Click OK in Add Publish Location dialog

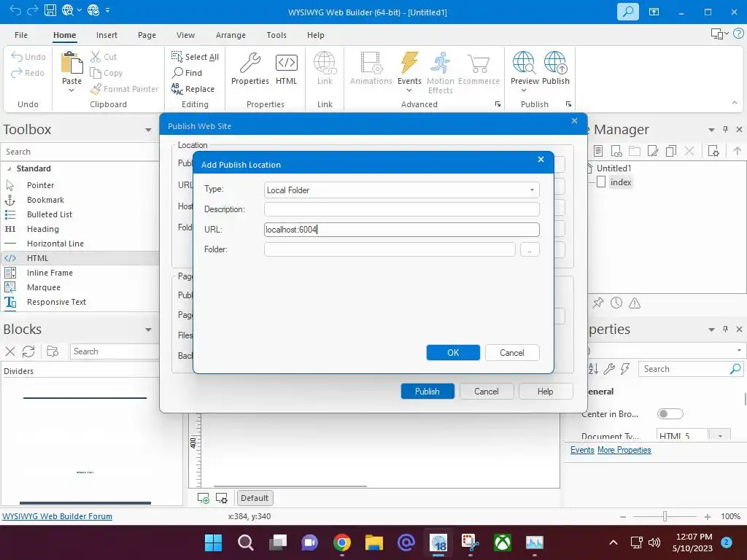(x=453, y=352)
